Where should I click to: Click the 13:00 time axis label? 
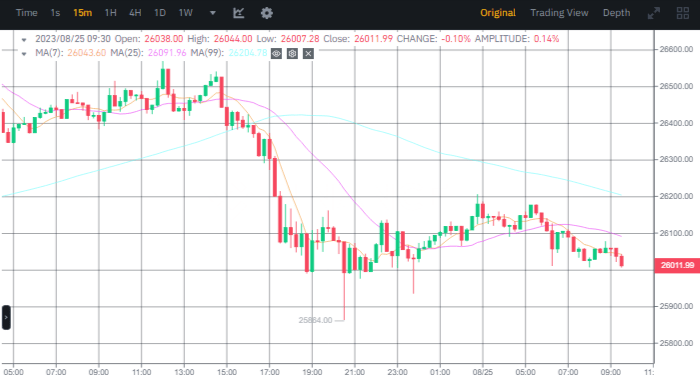click(x=184, y=372)
